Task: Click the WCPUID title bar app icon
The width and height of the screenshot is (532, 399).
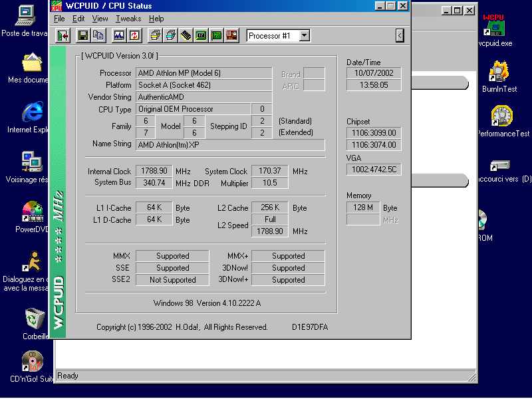Action: (x=57, y=6)
